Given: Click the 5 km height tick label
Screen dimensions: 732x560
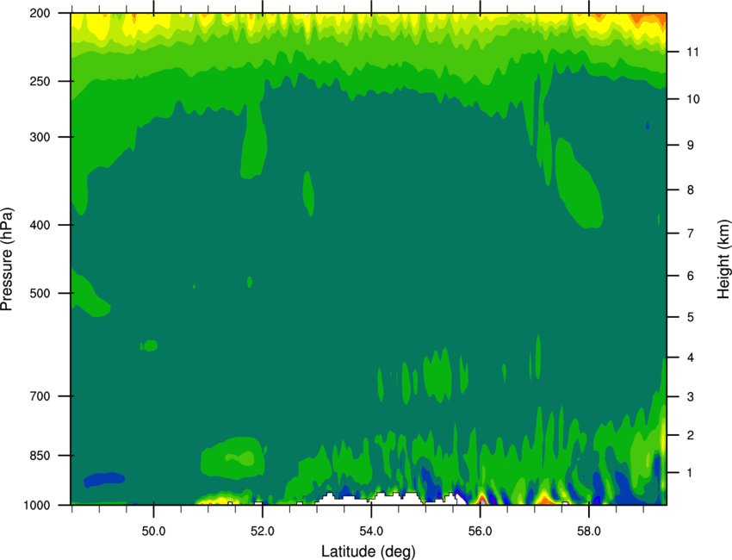Looking at the screenshot, I should click(691, 317).
